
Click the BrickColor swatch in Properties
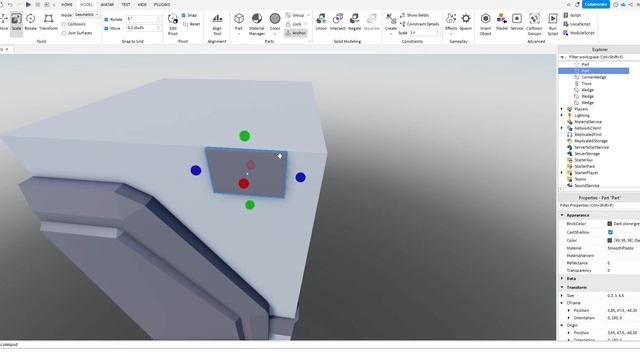click(610, 224)
